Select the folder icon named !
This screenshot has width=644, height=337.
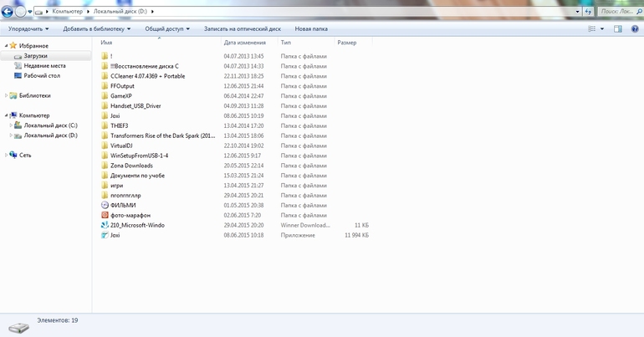tap(105, 56)
